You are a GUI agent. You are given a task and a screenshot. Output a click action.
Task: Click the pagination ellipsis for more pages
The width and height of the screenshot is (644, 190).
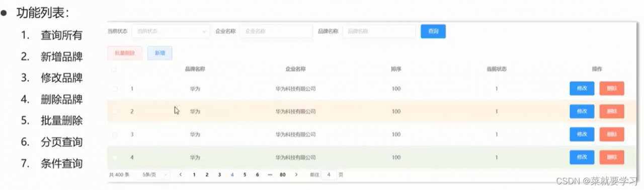270,174
